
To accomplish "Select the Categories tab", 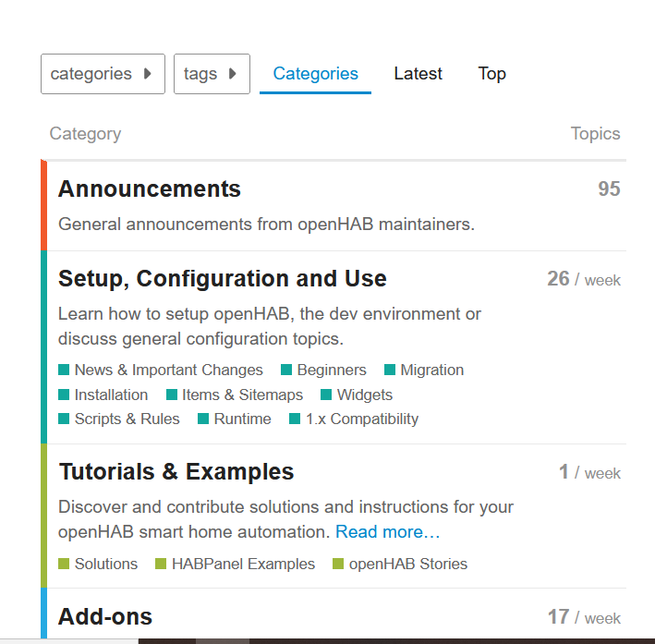I will click(315, 74).
